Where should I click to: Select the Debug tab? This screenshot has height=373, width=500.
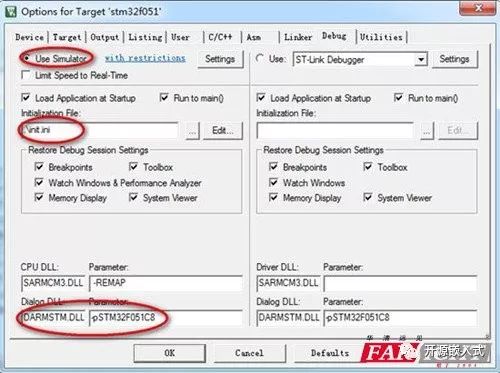pyautogui.click(x=334, y=36)
